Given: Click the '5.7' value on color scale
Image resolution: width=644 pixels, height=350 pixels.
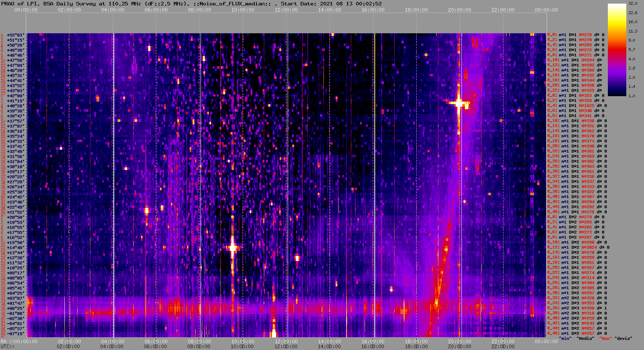Looking at the screenshot, I should [632, 50].
